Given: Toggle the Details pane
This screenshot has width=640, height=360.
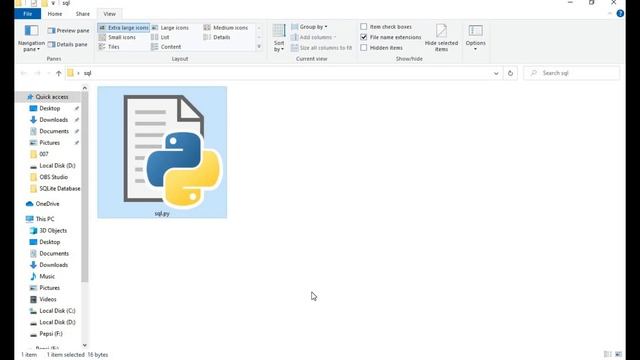Looking at the screenshot, I should coord(68,44).
